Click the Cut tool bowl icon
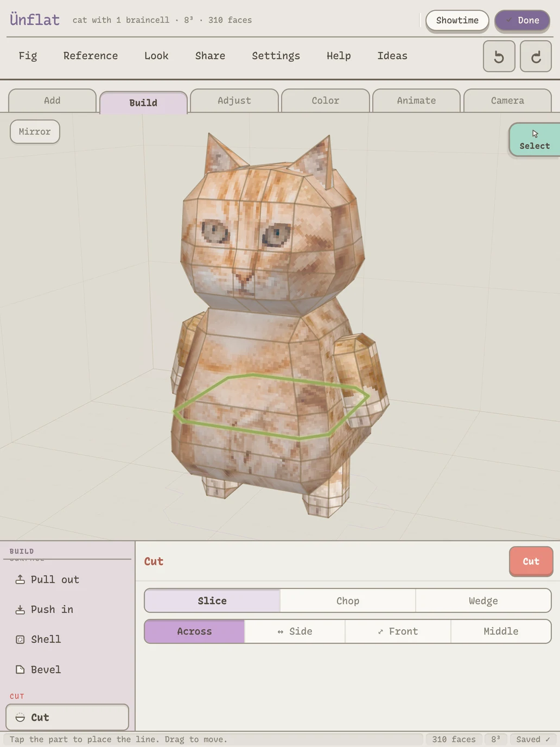This screenshot has width=560, height=747. [x=20, y=717]
